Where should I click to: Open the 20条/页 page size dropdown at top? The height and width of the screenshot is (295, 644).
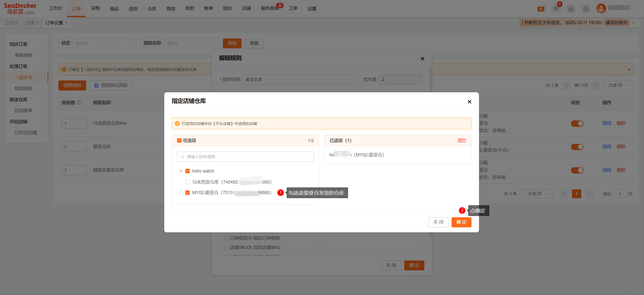pyautogui.click(x=618, y=85)
